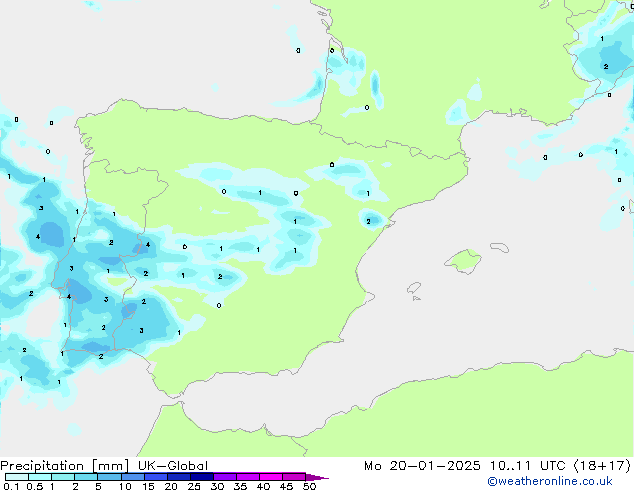
Task: Click the '30' legend scale label
Action: click(x=217, y=486)
